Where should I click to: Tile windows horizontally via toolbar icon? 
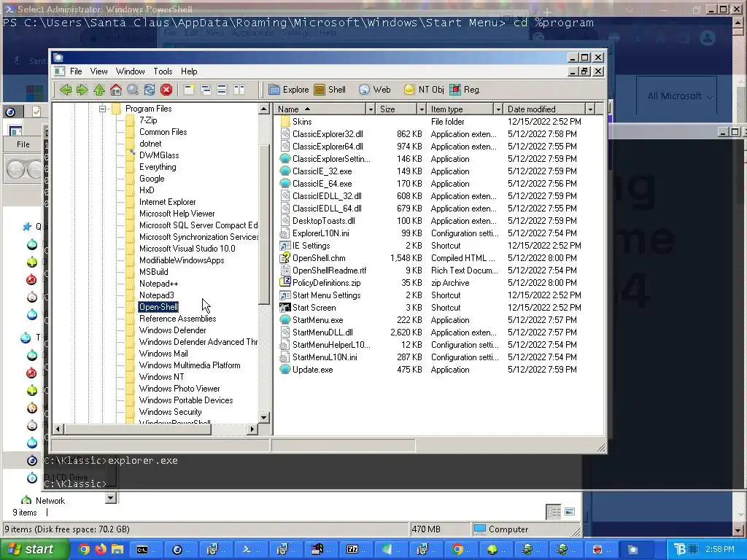222,90
